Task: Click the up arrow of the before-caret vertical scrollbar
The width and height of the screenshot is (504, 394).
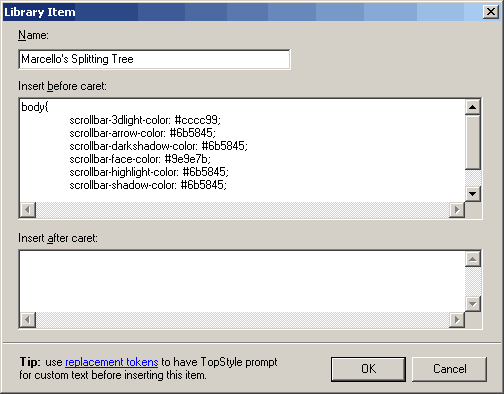Action: (x=472, y=107)
